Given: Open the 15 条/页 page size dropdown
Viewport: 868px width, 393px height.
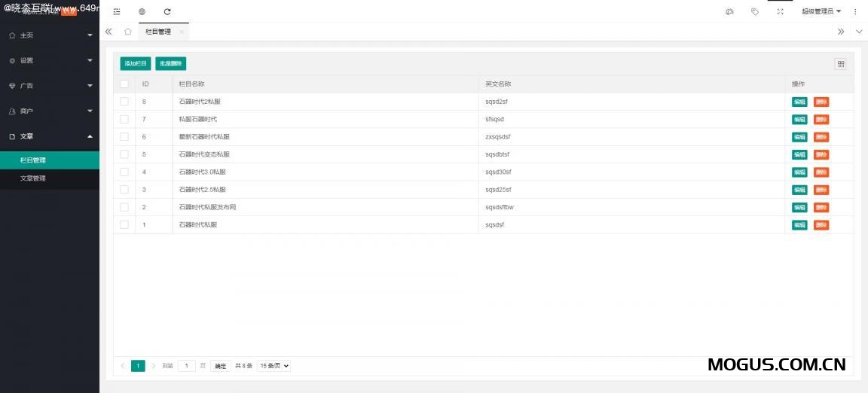Looking at the screenshot, I should click(274, 366).
